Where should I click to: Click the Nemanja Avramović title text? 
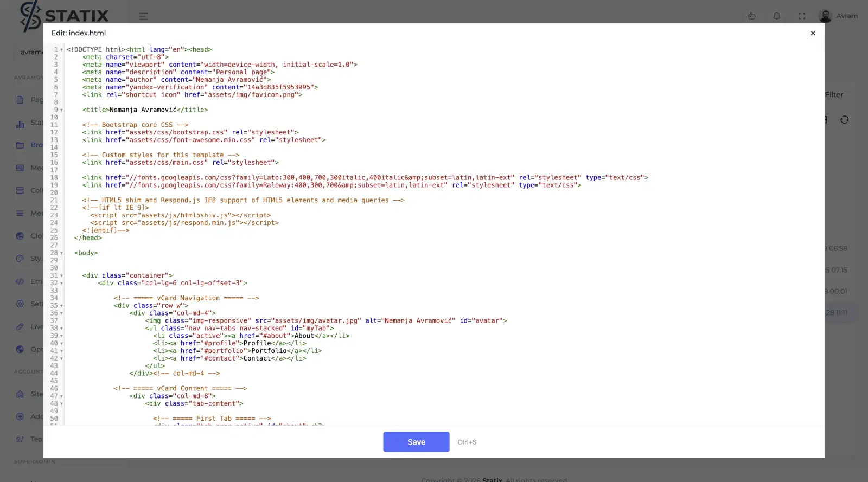143,110
